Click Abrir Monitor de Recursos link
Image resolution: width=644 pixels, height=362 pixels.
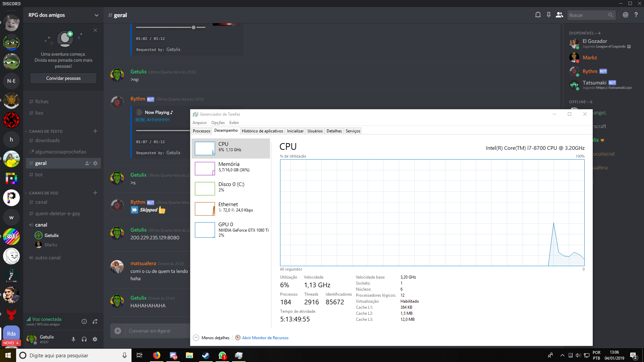click(265, 338)
